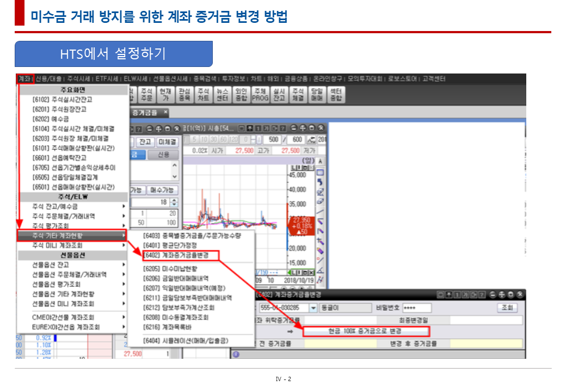Viewport: 566px width, 392px height.
Task: Click the help '?' icon in 계좌증거금율변경 title bar
Action: (x=482, y=295)
